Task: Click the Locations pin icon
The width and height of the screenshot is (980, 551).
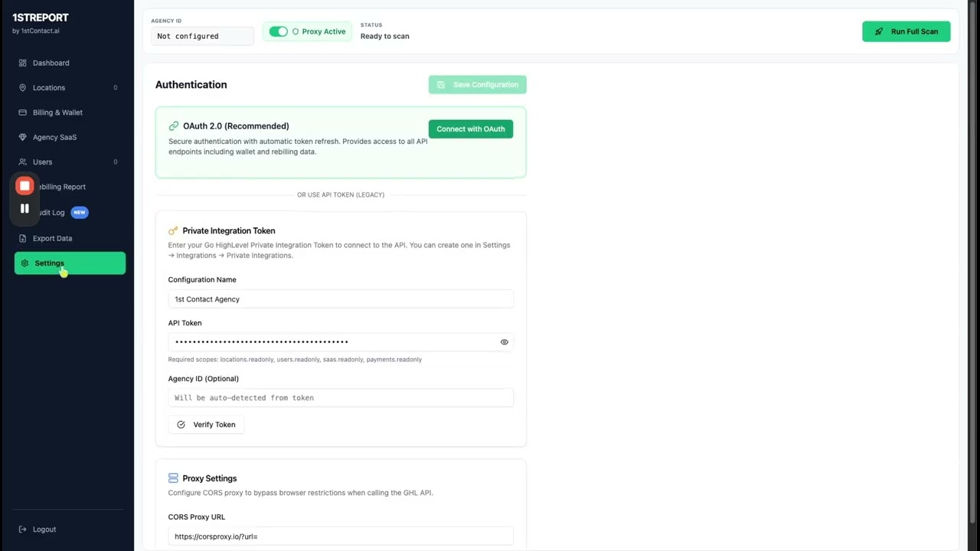Action: tap(23, 87)
